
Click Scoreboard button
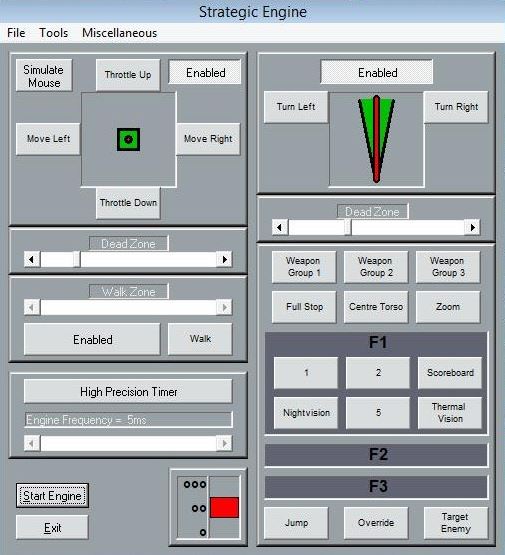click(450, 373)
